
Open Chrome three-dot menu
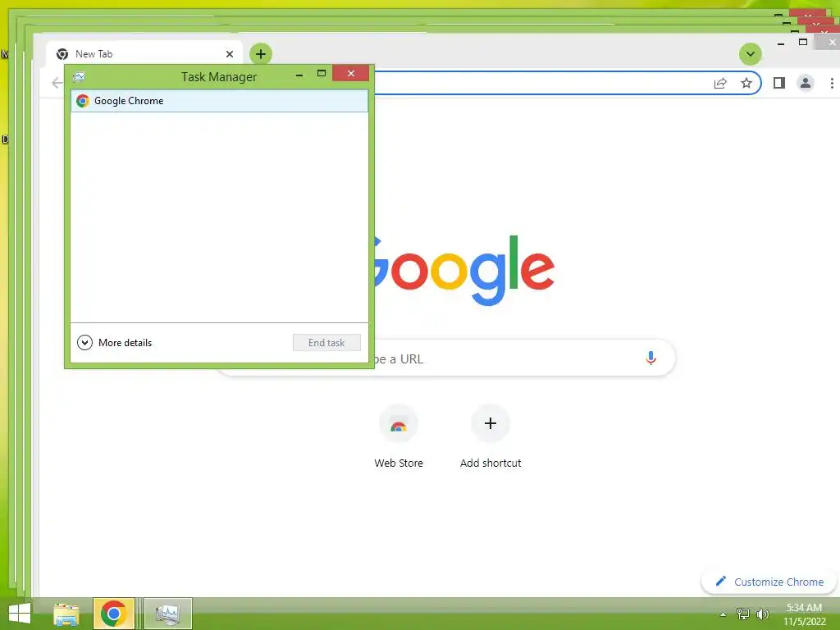click(x=832, y=83)
